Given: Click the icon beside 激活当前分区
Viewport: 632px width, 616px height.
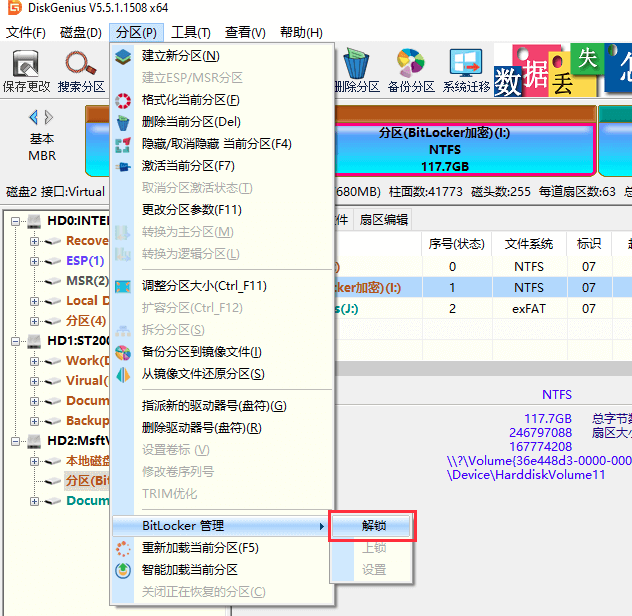Looking at the screenshot, I should (123, 166).
